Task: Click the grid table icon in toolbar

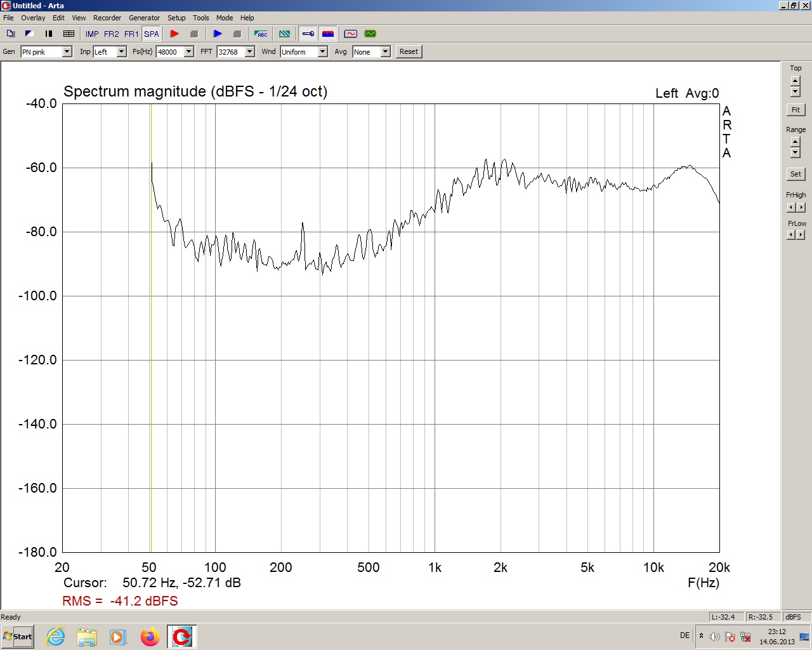Action: [x=69, y=34]
